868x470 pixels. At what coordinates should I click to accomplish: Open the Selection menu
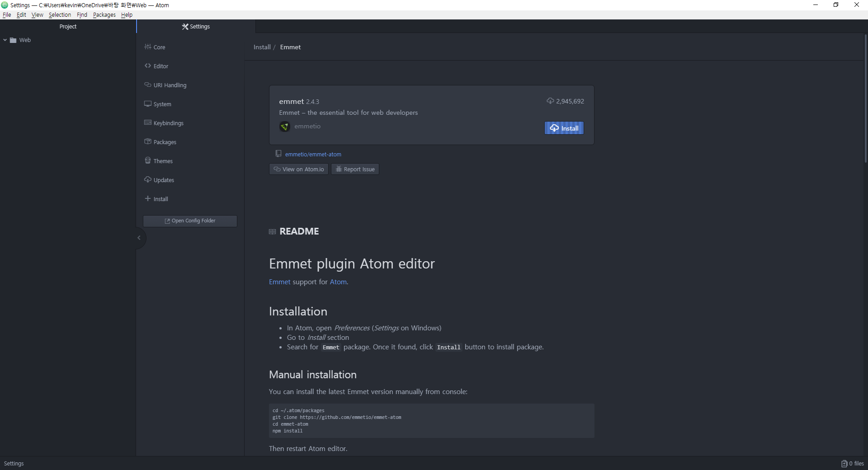click(60, 15)
